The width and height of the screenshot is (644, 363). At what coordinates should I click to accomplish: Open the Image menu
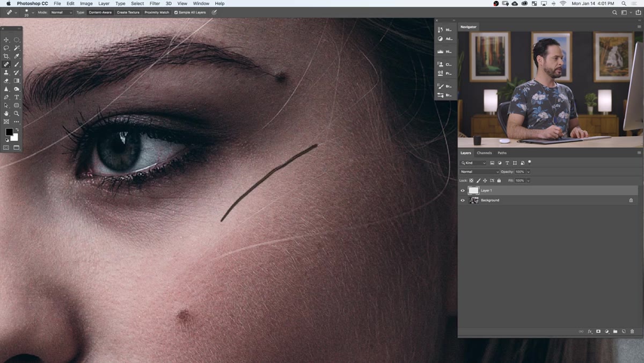[86, 3]
